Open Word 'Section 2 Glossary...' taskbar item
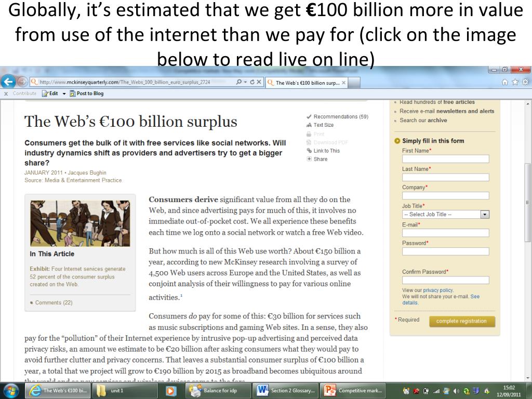The image size is (532, 399). pos(286,391)
